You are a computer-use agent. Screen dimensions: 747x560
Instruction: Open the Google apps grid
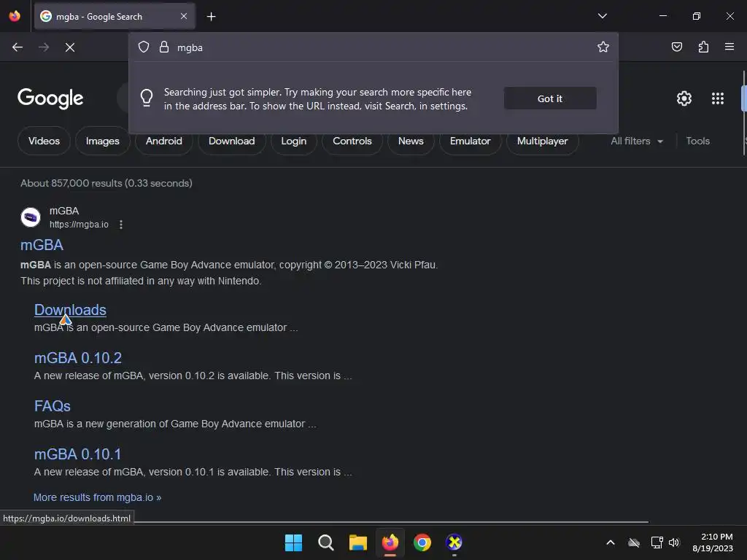point(718,98)
